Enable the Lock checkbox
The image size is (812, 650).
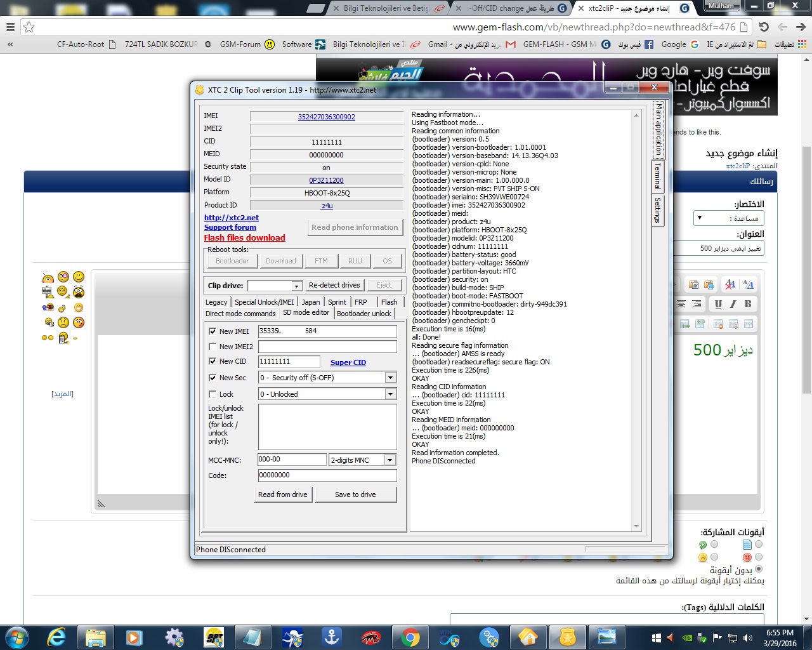(213, 394)
